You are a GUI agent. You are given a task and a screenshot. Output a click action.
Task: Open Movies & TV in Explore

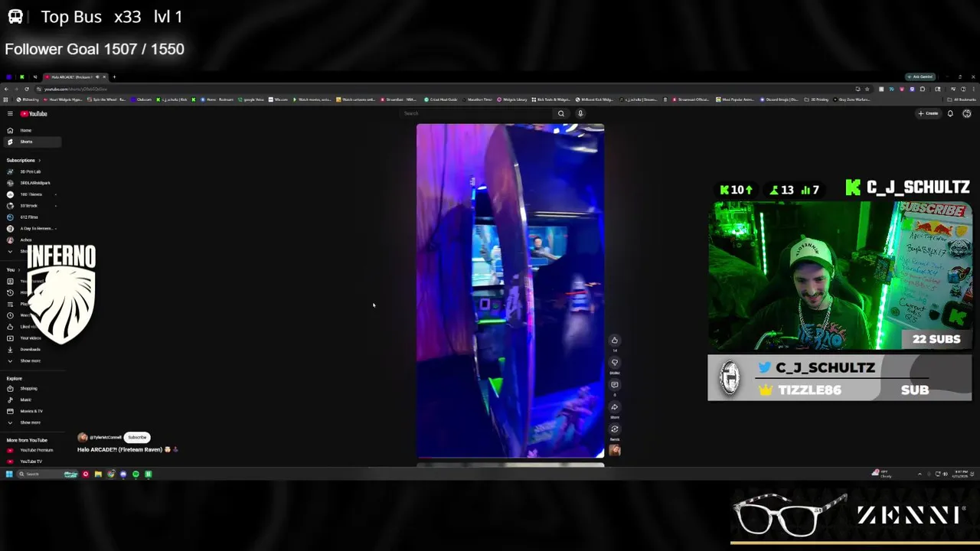(31, 411)
